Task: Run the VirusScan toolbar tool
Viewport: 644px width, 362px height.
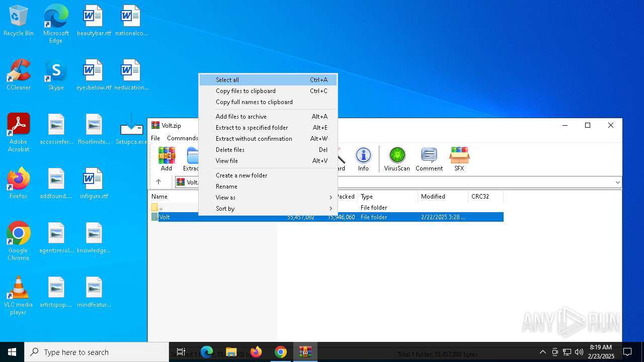Action: tap(397, 159)
